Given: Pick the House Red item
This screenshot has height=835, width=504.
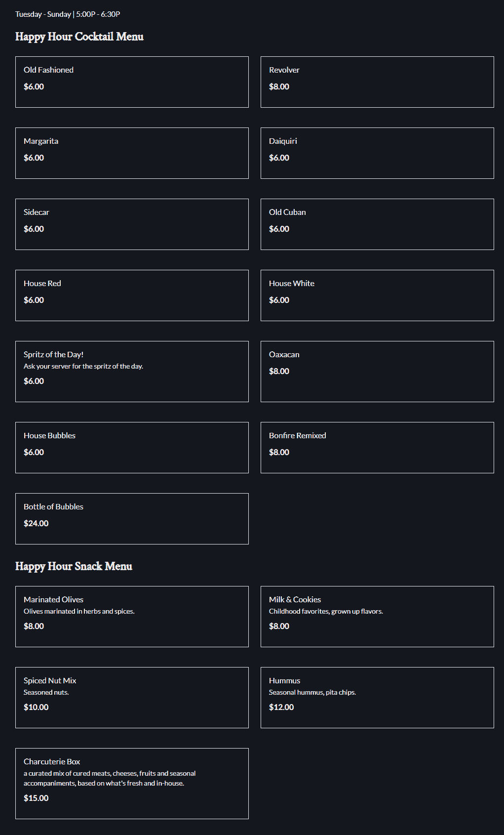Looking at the screenshot, I should pyautogui.click(x=132, y=295).
